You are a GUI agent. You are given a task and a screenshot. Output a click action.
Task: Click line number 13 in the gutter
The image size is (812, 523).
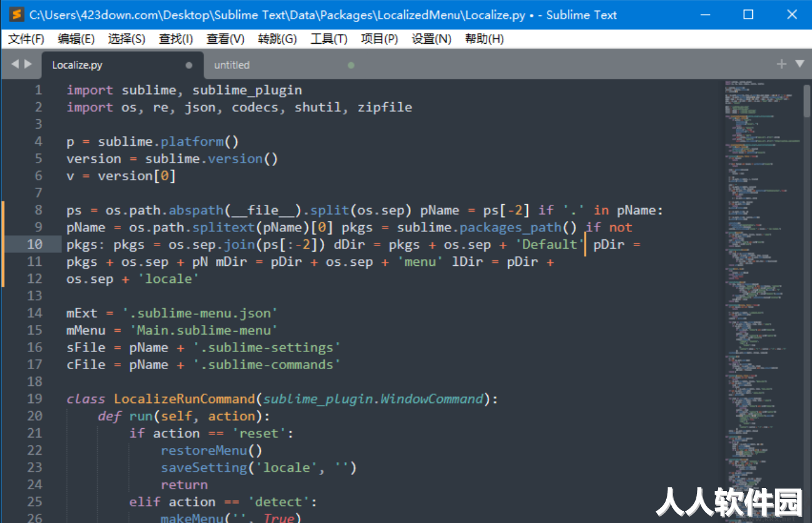click(x=35, y=296)
